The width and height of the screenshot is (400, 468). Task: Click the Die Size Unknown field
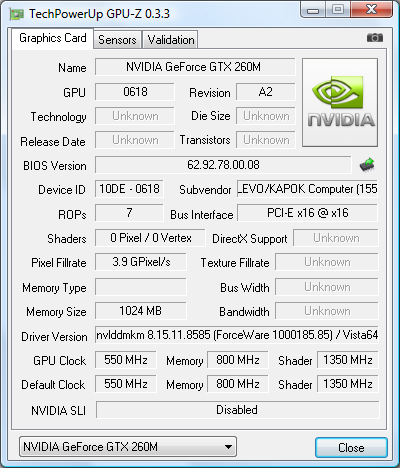tap(266, 116)
